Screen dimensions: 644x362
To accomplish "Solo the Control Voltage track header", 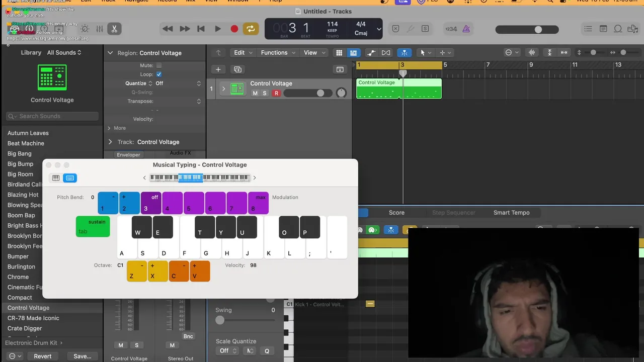I will click(x=265, y=93).
